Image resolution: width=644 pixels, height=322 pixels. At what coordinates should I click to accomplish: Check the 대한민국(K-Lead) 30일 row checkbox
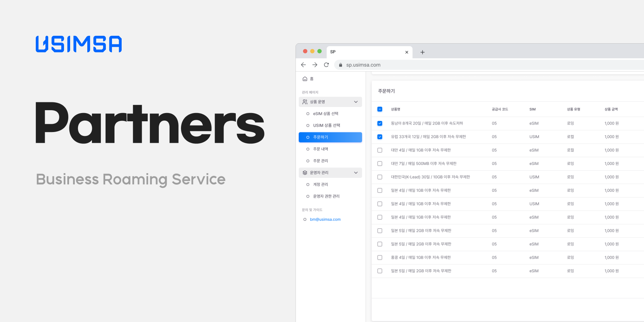tap(380, 177)
